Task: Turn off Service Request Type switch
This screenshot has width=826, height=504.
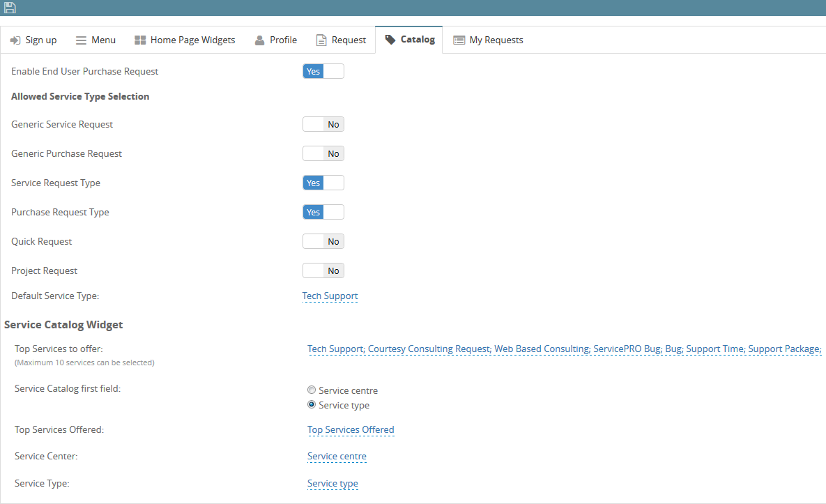Action: [x=323, y=183]
